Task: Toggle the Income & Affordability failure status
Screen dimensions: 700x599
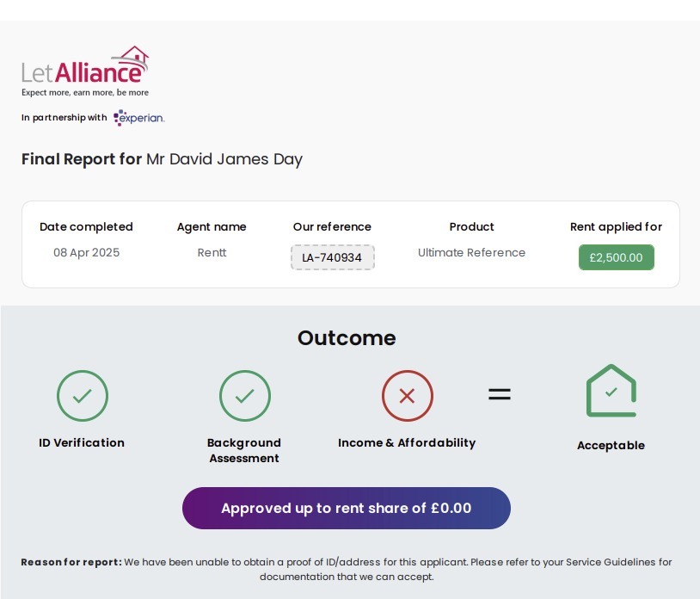Action: point(407,396)
